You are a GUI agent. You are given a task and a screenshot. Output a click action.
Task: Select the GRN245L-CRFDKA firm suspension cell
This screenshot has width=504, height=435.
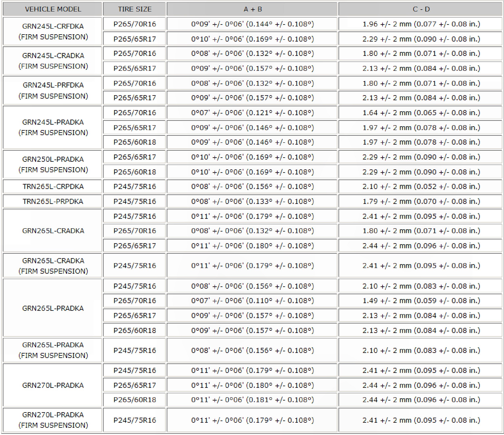tap(53, 31)
